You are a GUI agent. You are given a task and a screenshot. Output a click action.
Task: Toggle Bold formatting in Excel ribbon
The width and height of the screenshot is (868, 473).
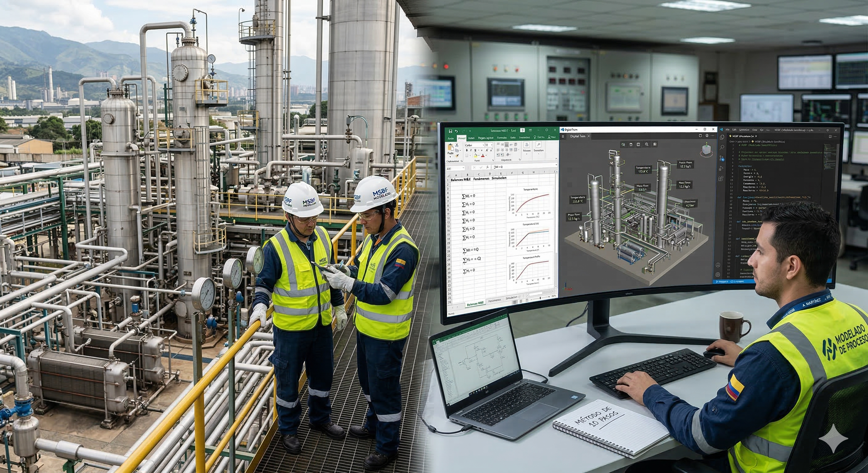[467, 150]
